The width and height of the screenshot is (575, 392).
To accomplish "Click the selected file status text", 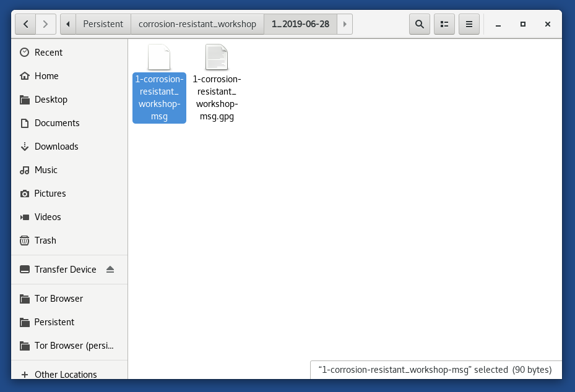I will pos(435,370).
